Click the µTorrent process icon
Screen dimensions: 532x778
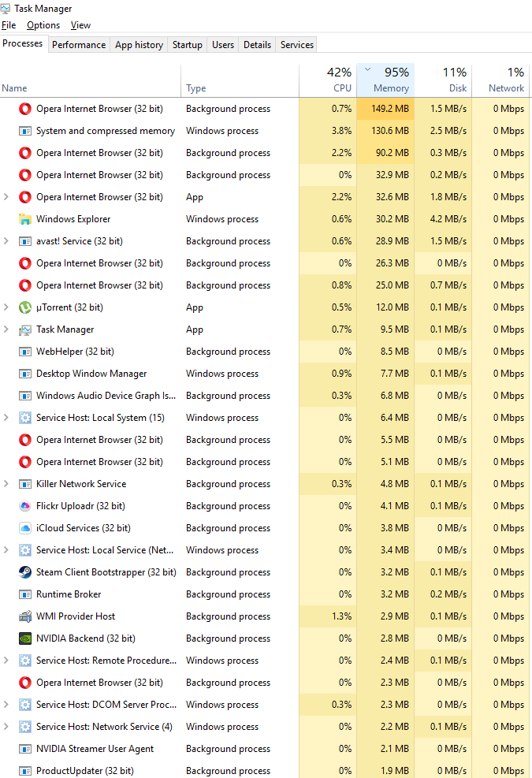pyautogui.click(x=24, y=307)
